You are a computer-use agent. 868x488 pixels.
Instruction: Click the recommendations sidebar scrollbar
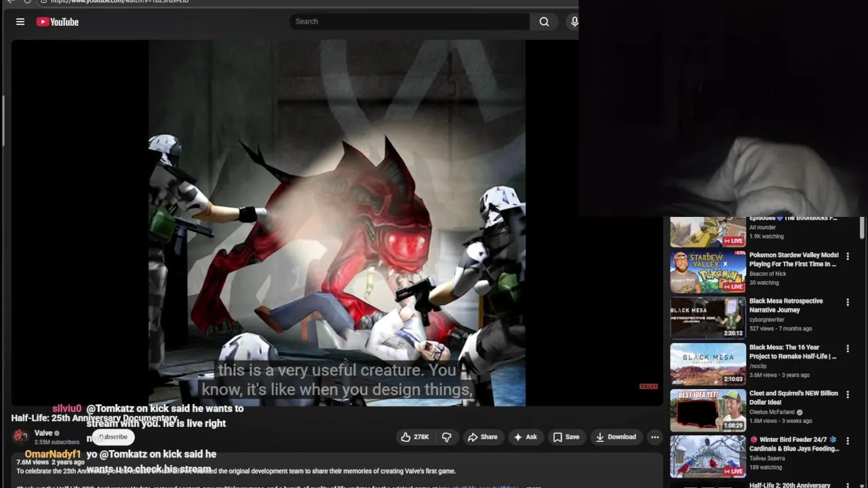coord(863,228)
